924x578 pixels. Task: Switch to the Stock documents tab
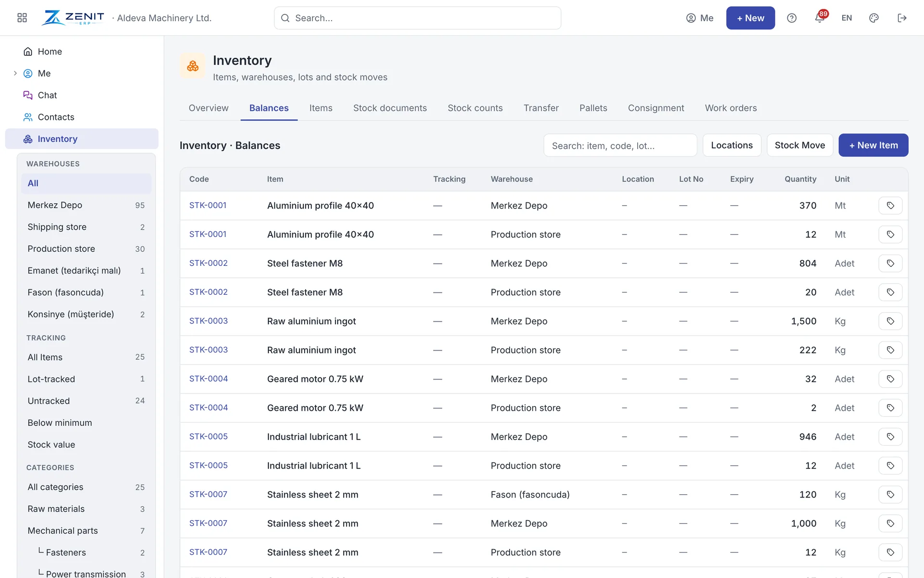click(390, 108)
